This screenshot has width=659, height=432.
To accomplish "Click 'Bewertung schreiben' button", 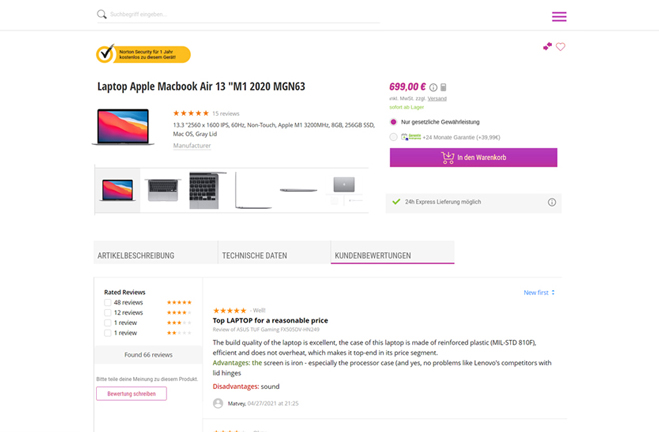I will tap(131, 394).
